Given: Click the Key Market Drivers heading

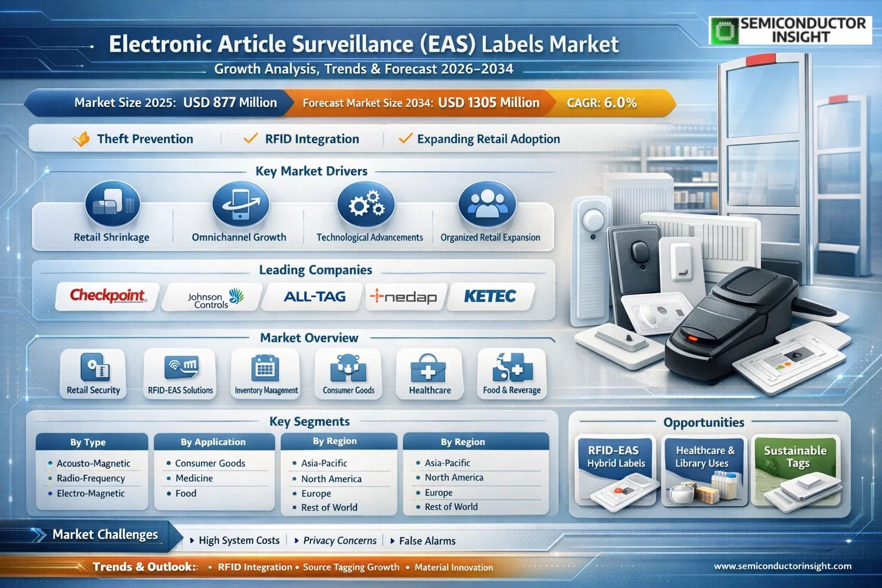Looking at the screenshot, I should point(311,171).
